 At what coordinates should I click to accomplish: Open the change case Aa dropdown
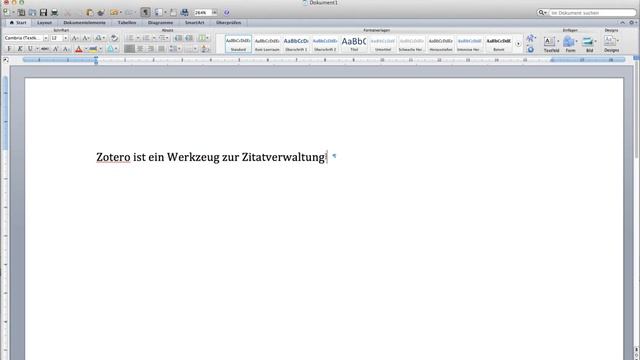pos(100,38)
